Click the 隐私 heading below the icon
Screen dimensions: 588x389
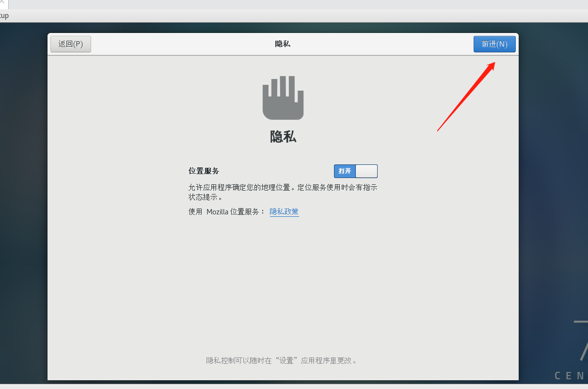point(283,137)
